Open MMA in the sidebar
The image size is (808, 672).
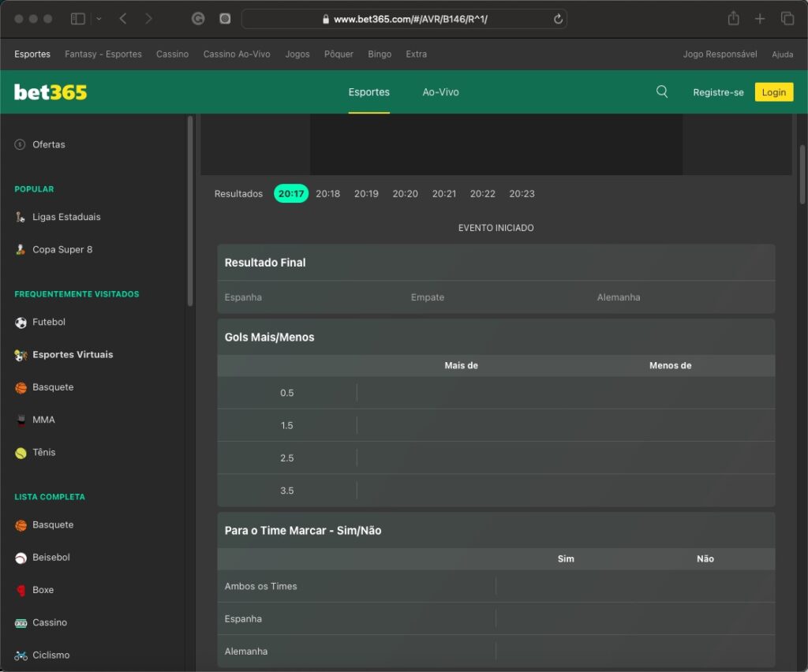pos(43,420)
